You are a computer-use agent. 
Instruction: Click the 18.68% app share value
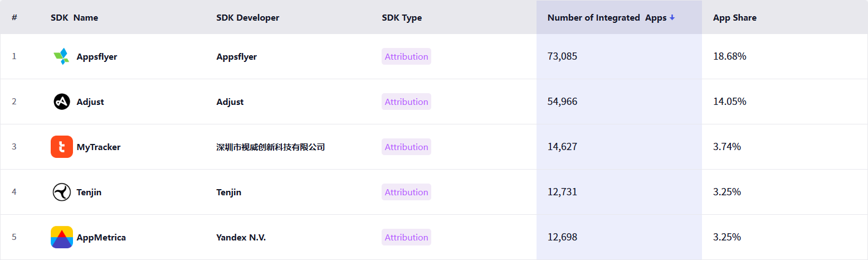[730, 56]
